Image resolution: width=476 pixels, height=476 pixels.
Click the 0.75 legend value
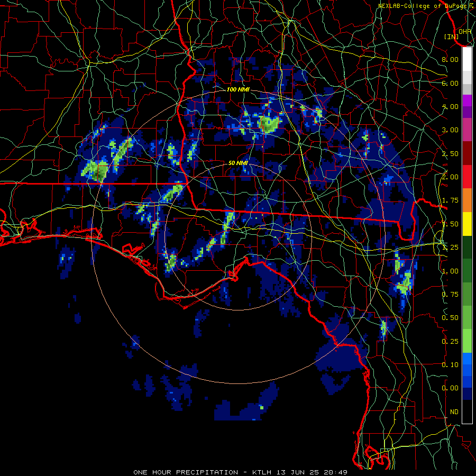click(x=450, y=295)
